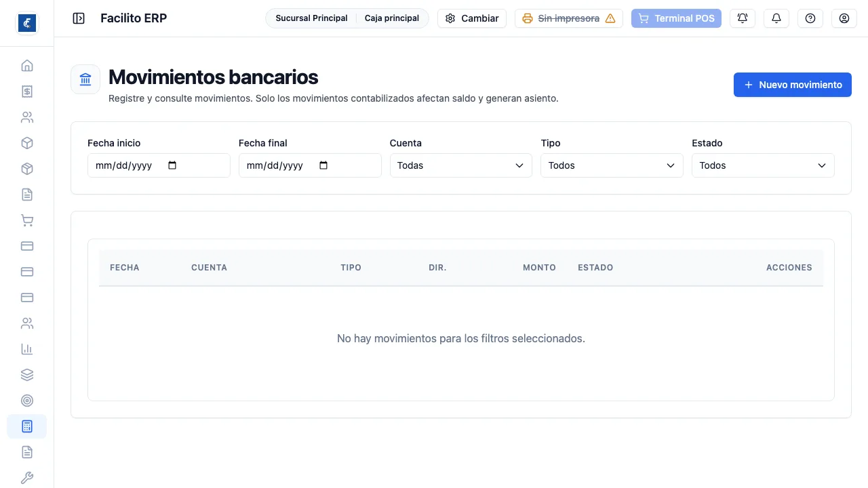Open the Terminal POS button

(x=676, y=18)
